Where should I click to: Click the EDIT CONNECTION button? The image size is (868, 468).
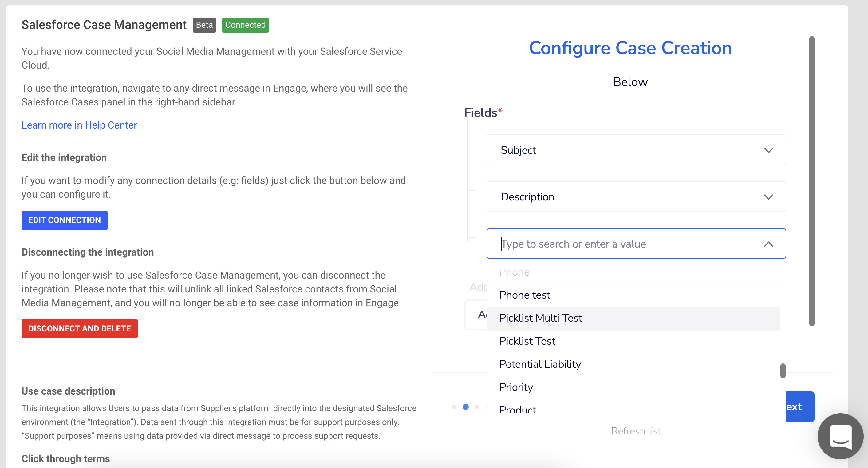point(64,220)
